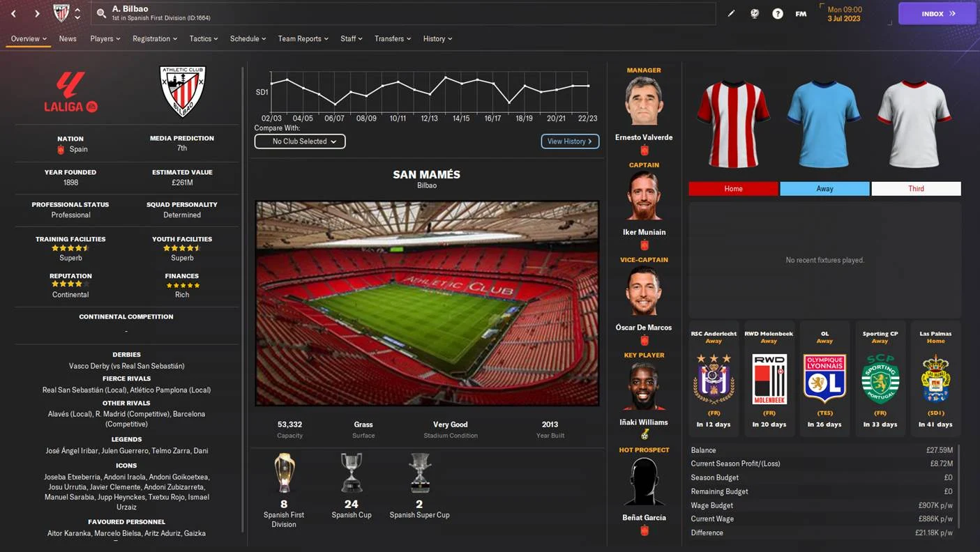This screenshot has width=980, height=552.
Task: Open the Inbox
Action: tap(937, 13)
